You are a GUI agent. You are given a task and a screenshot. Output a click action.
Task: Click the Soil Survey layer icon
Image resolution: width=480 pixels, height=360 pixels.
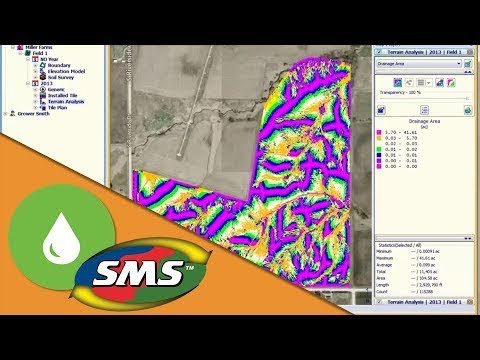tap(42, 77)
